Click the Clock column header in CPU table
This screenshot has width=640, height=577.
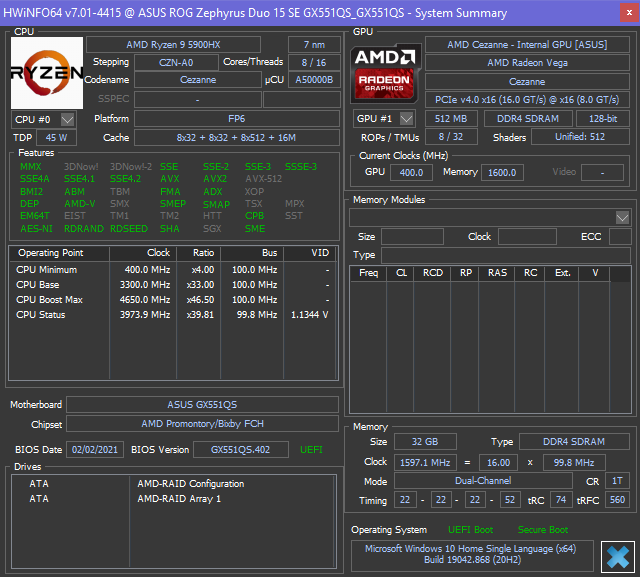click(x=143, y=253)
